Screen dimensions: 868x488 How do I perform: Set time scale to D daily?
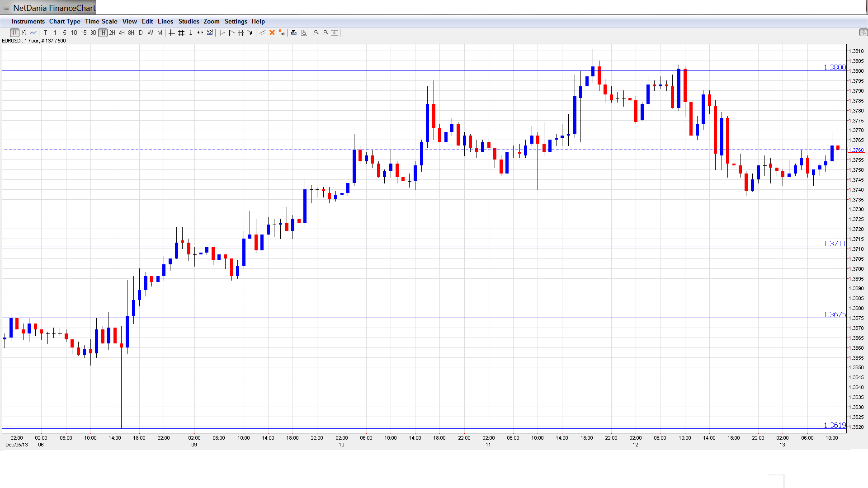(141, 33)
